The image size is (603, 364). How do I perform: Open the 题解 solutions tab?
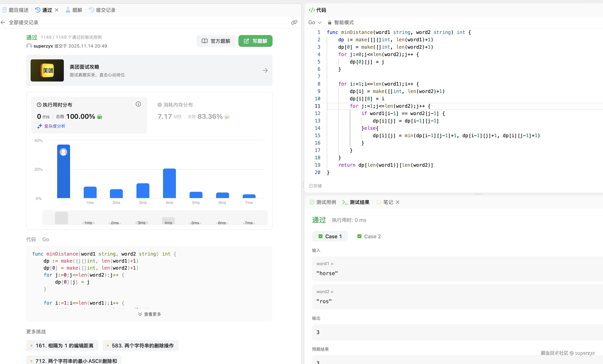(74, 10)
